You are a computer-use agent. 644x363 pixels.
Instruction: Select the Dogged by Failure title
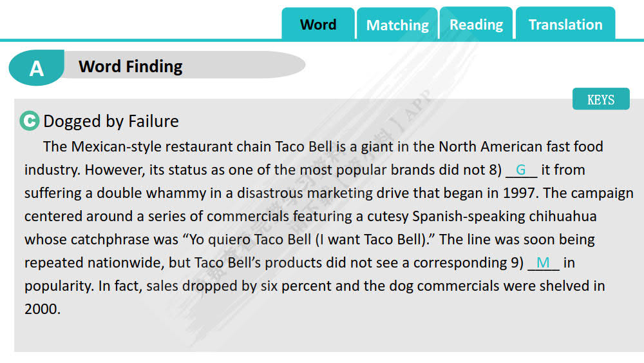(x=111, y=121)
